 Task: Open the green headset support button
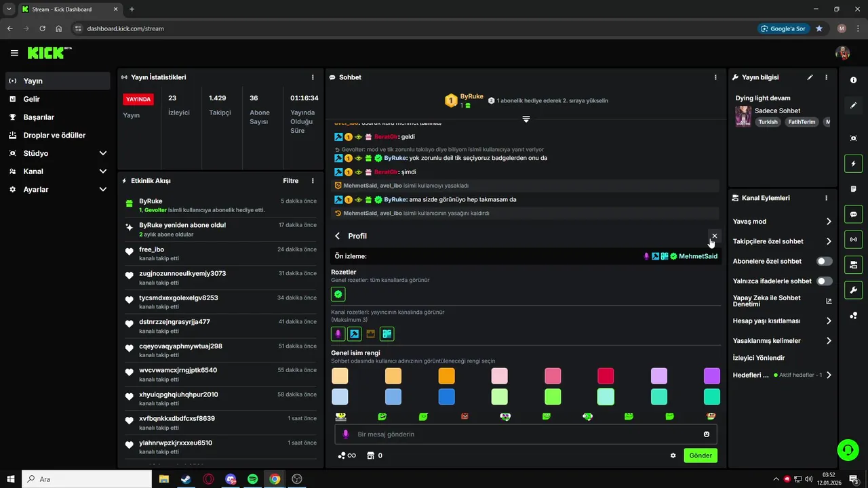(x=847, y=449)
